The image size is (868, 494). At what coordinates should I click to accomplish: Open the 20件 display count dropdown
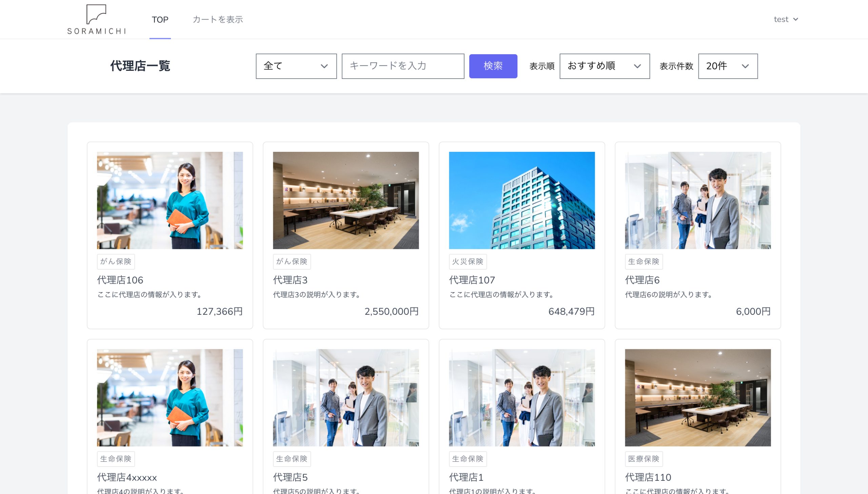(x=728, y=66)
